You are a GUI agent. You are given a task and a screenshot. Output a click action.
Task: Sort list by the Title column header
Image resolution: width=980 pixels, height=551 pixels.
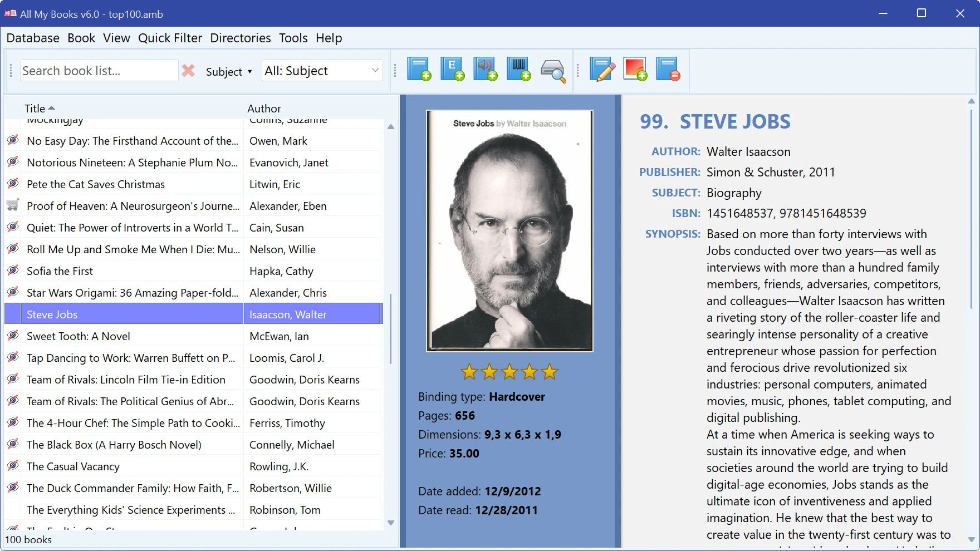(x=40, y=109)
